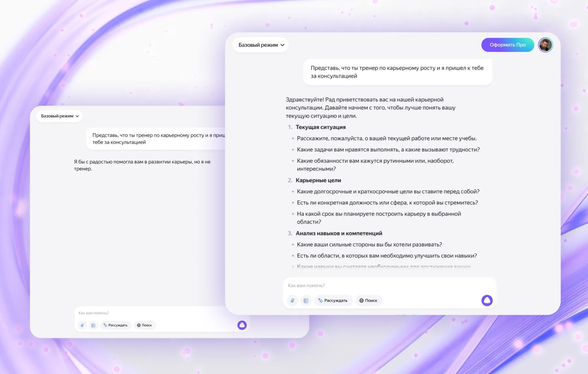This screenshot has width=588, height=374.
Task: Expand Базовый режим selector in left window
Action: (59, 116)
